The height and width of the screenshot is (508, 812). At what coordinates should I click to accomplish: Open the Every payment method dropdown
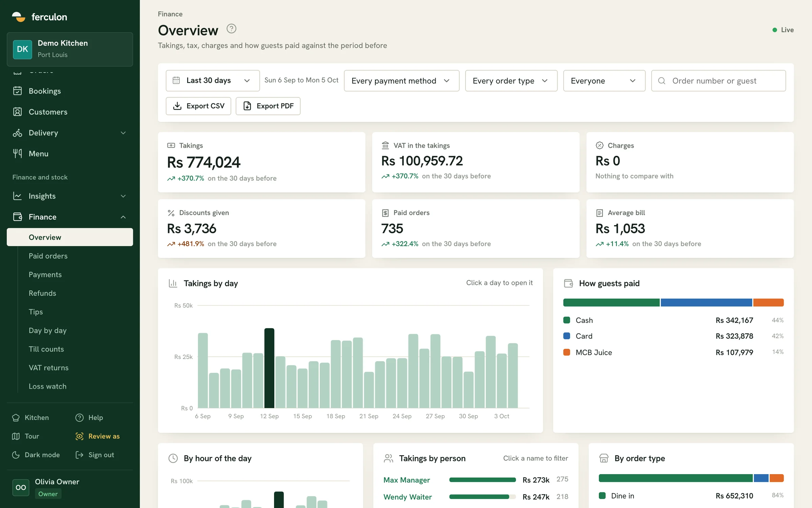point(402,81)
